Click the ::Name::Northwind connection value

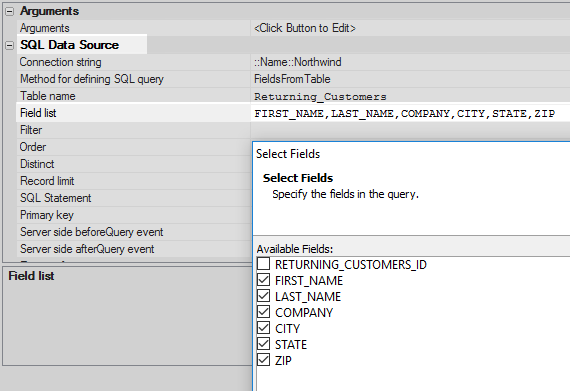(x=297, y=62)
